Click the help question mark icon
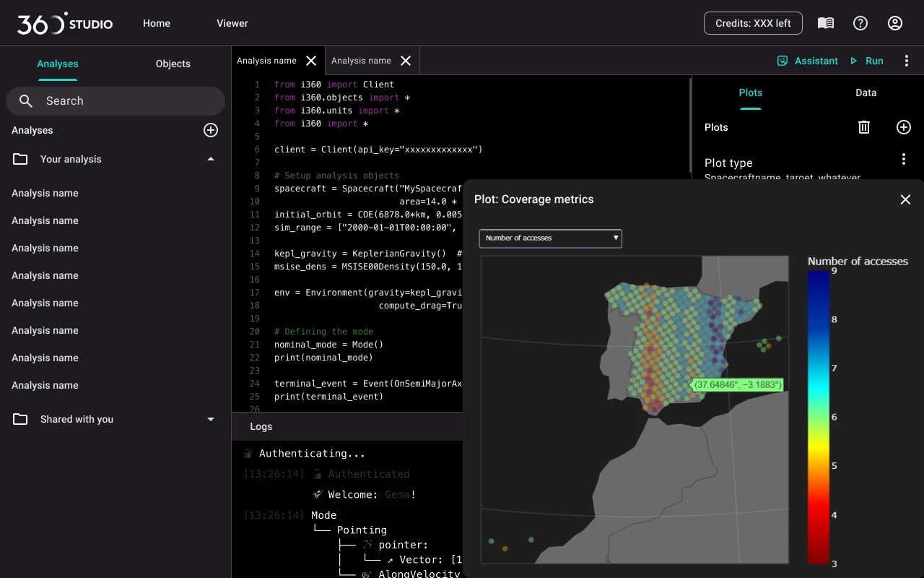 tap(860, 23)
